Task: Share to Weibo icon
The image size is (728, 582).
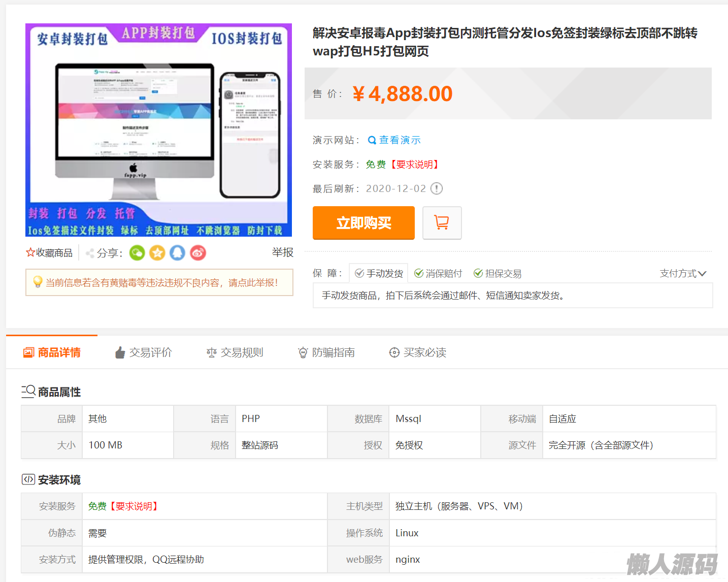Action: 198,253
